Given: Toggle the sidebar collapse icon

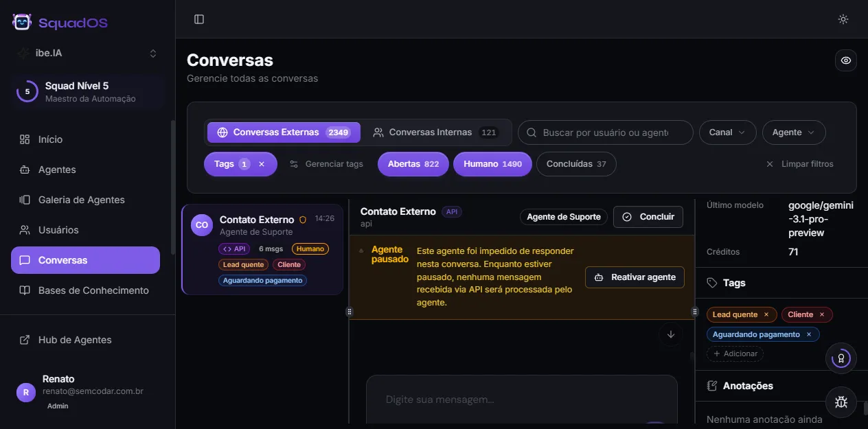Looking at the screenshot, I should click(x=199, y=19).
